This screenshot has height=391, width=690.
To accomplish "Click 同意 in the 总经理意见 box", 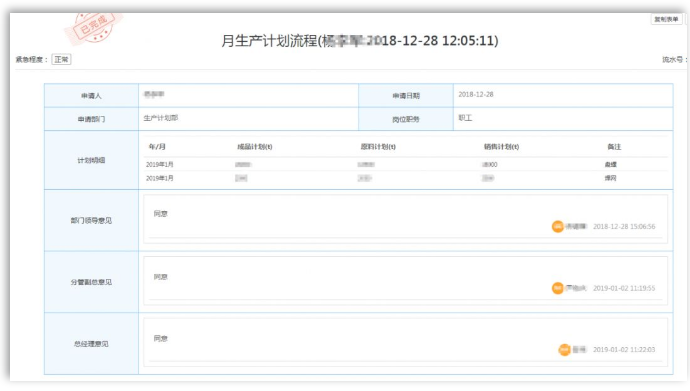I will tap(161, 338).
